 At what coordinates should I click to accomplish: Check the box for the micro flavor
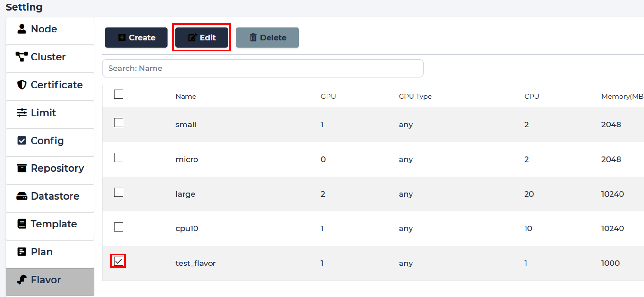[x=118, y=157]
